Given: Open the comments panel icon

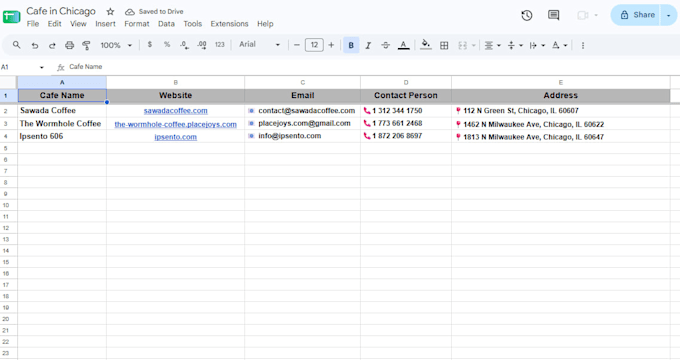Looking at the screenshot, I should pyautogui.click(x=553, y=15).
